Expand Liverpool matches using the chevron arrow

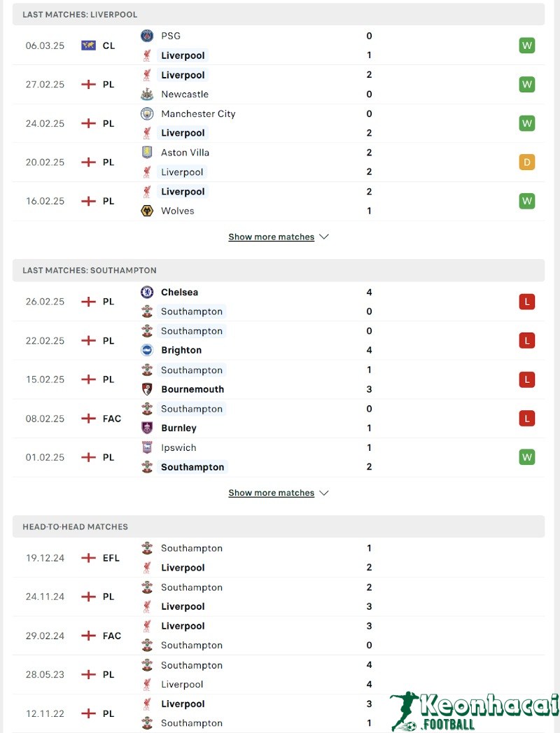tap(323, 237)
